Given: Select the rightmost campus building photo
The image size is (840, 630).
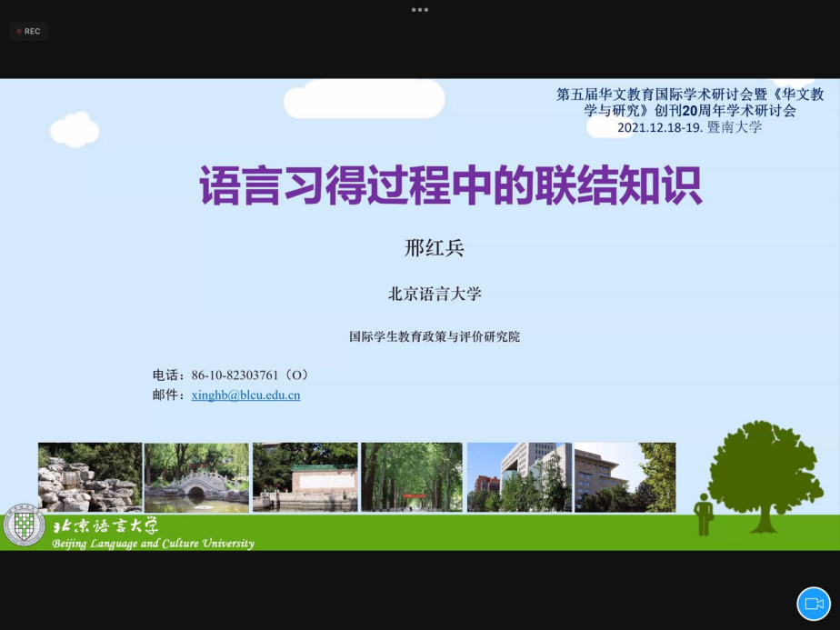Looking at the screenshot, I should pyautogui.click(x=625, y=477).
